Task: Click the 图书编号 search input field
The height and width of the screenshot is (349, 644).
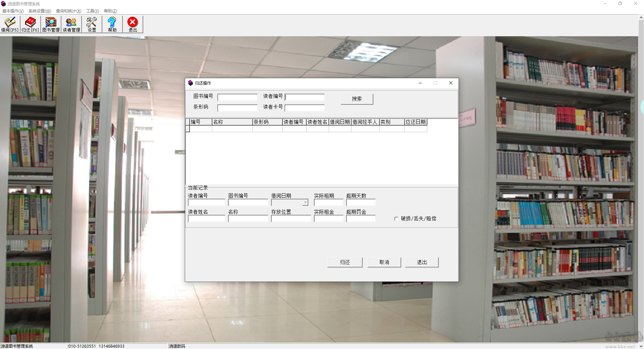Action: tap(237, 97)
